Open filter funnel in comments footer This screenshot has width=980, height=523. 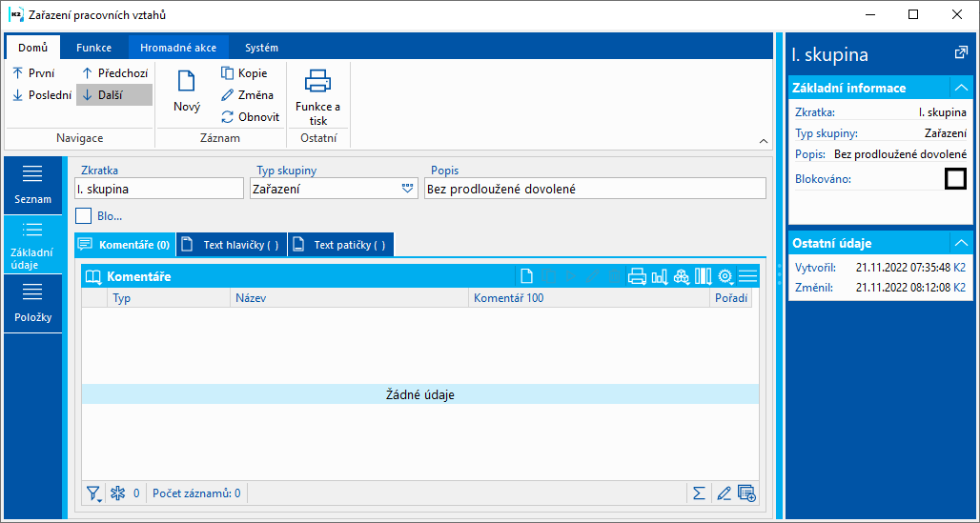point(94,493)
